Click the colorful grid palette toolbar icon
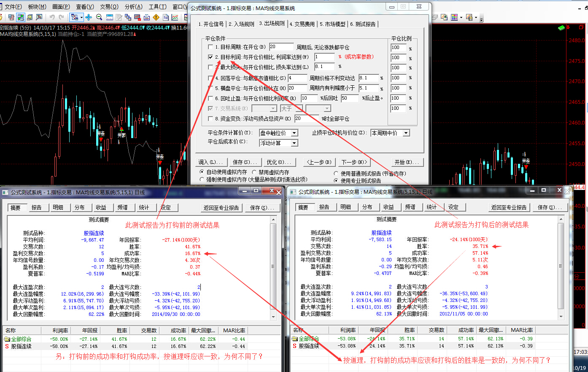The width and height of the screenshot is (588, 372). (454, 17)
